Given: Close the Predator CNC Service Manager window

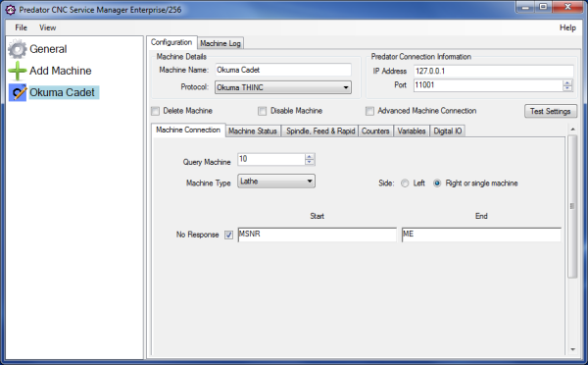Looking at the screenshot, I should 567,7.
